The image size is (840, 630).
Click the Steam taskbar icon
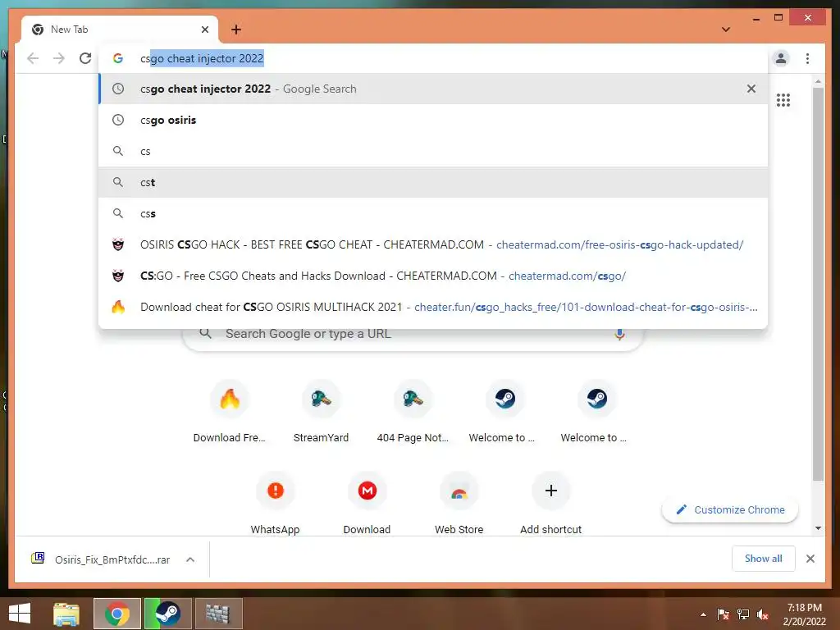(x=167, y=614)
